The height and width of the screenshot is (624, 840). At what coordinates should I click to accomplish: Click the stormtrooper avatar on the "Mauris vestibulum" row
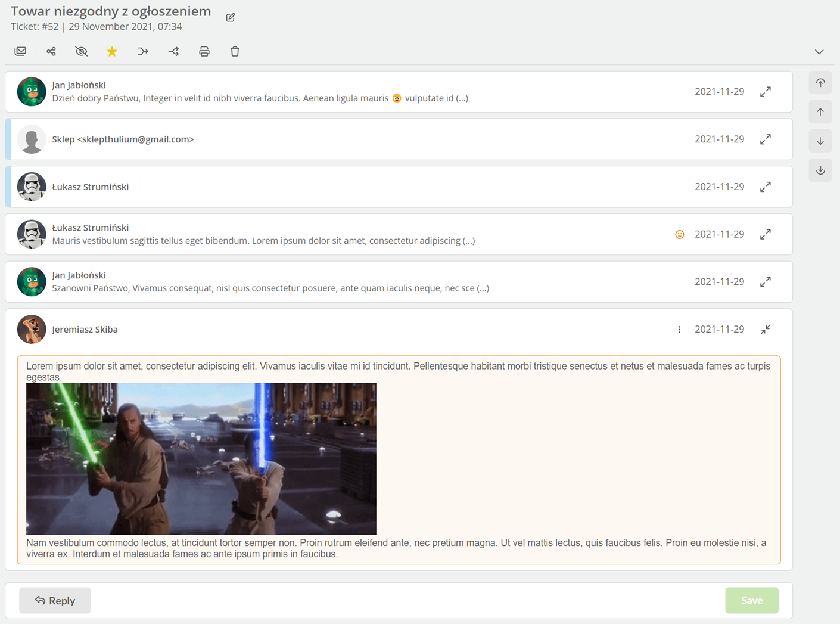(x=32, y=234)
